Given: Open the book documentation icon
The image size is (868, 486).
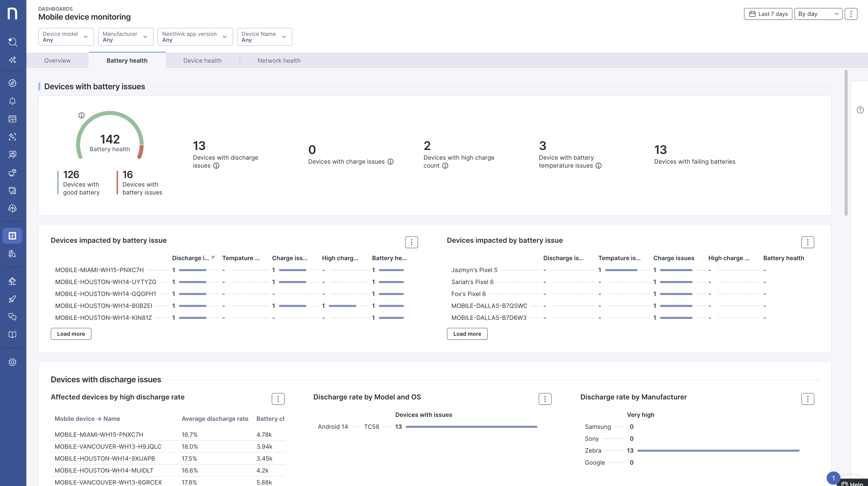Looking at the screenshot, I should [12, 335].
